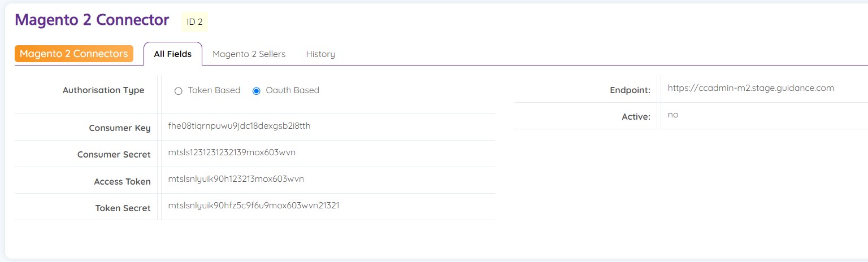Click the Endpoint URL value
This screenshot has height=262, width=868.
pyautogui.click(x=750, y=88)
